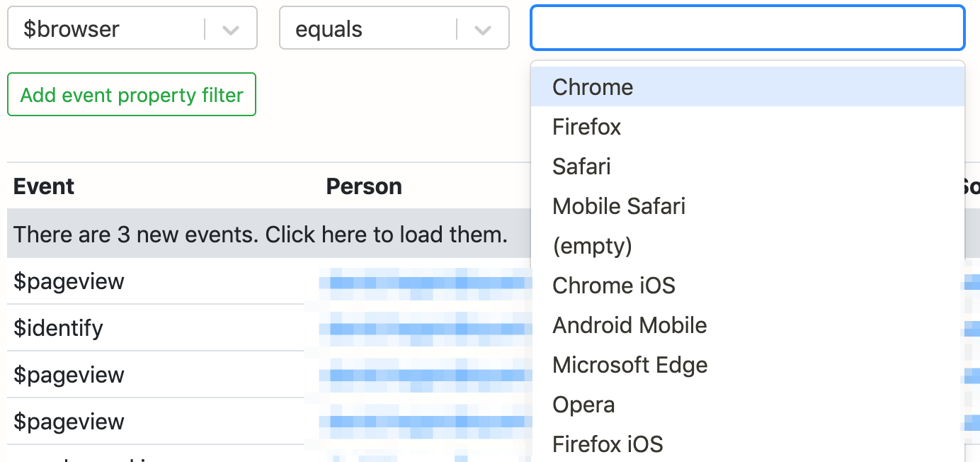Viewport: 980px width, 462px height.
Task: Select the $browser property selector
Action: pyautogui.click(x=106, y=30)
